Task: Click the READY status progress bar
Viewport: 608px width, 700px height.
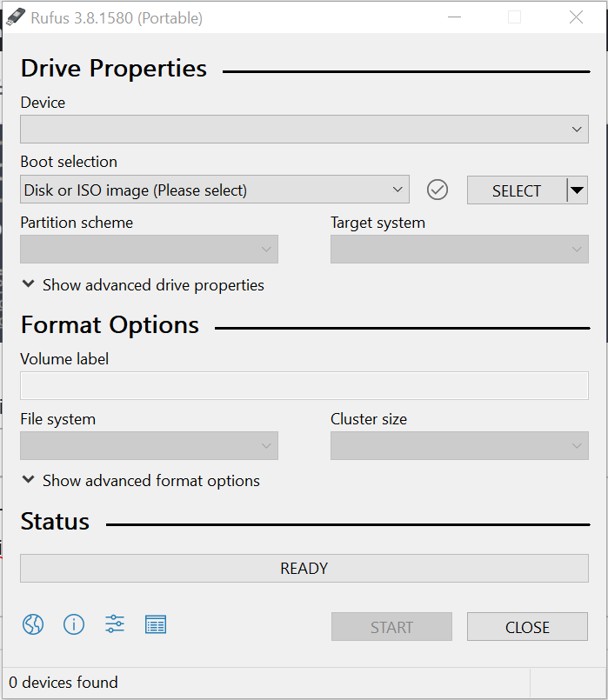Action: click(304, 569)
